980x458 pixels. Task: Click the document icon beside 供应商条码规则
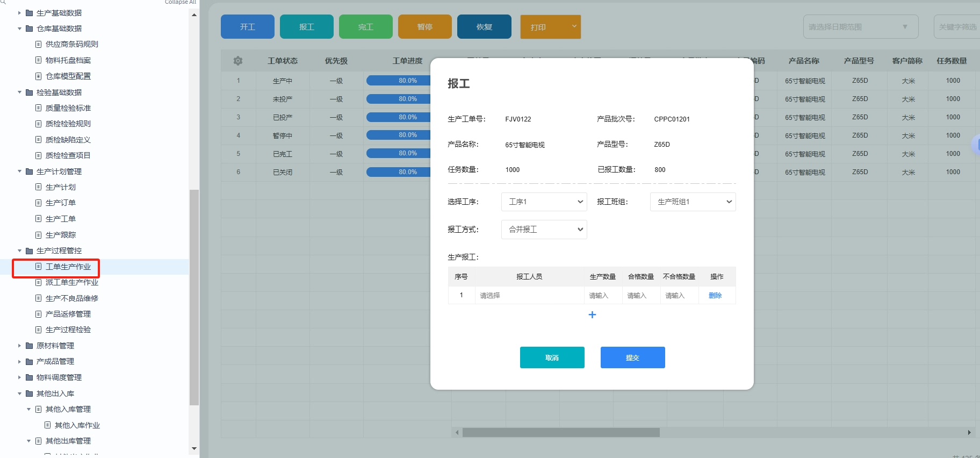pyautogui.click(x=38, y=44)
